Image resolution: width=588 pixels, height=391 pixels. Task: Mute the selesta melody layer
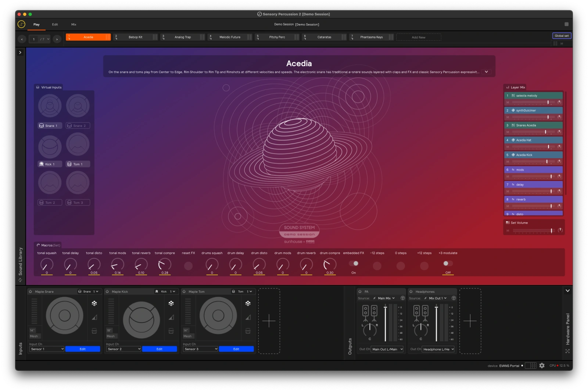[508, 103]
